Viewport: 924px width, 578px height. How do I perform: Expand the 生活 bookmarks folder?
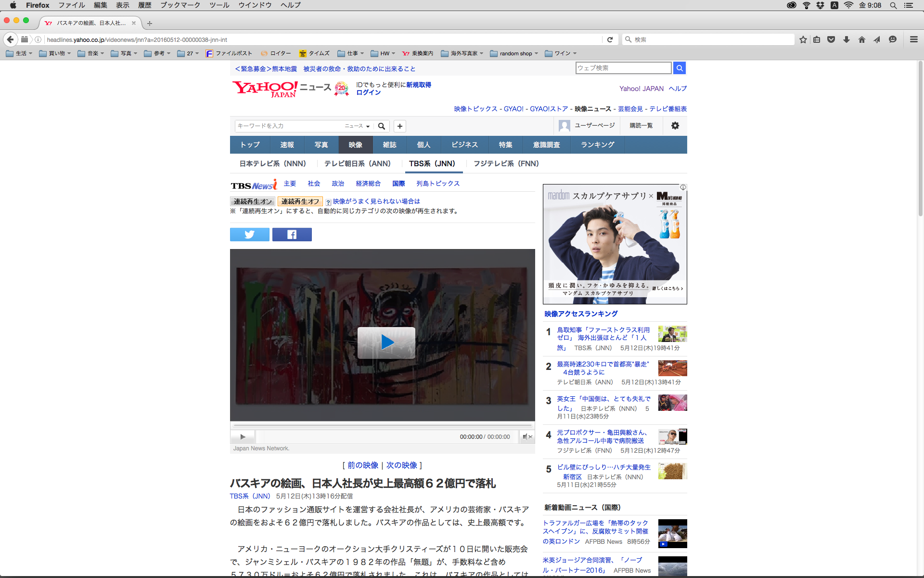click(19, 53)
